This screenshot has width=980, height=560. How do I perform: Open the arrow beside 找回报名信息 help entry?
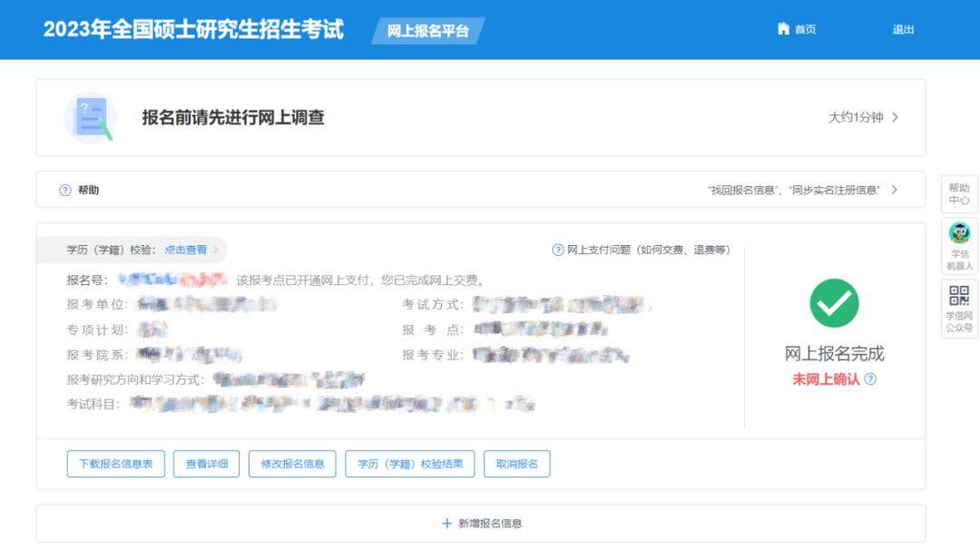point(895,190)
